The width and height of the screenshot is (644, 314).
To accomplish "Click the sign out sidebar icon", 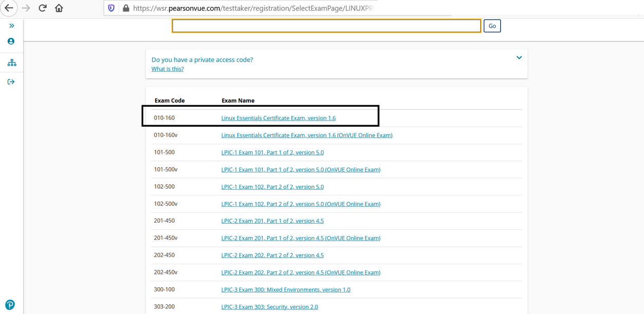I will (x=11, y=82).
